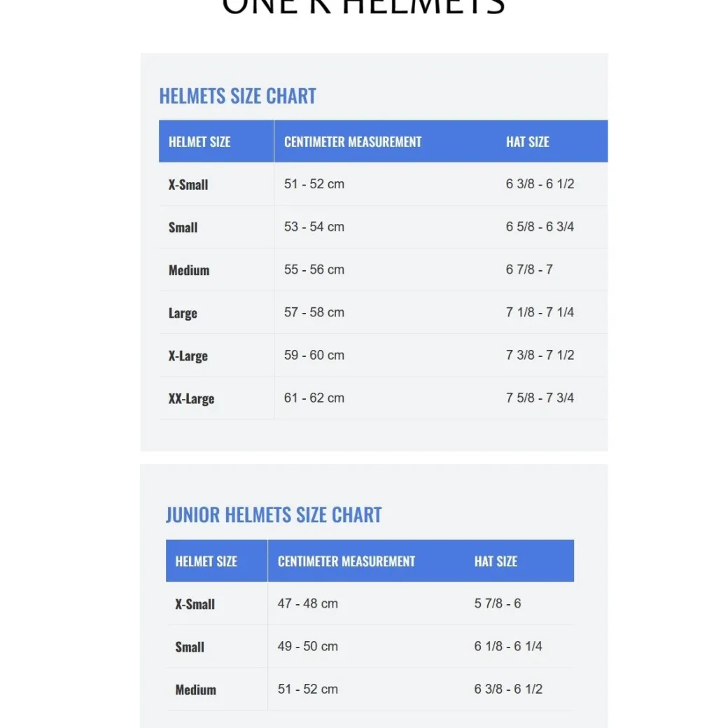Select the Helmet Size column header

tap(199, 141)
